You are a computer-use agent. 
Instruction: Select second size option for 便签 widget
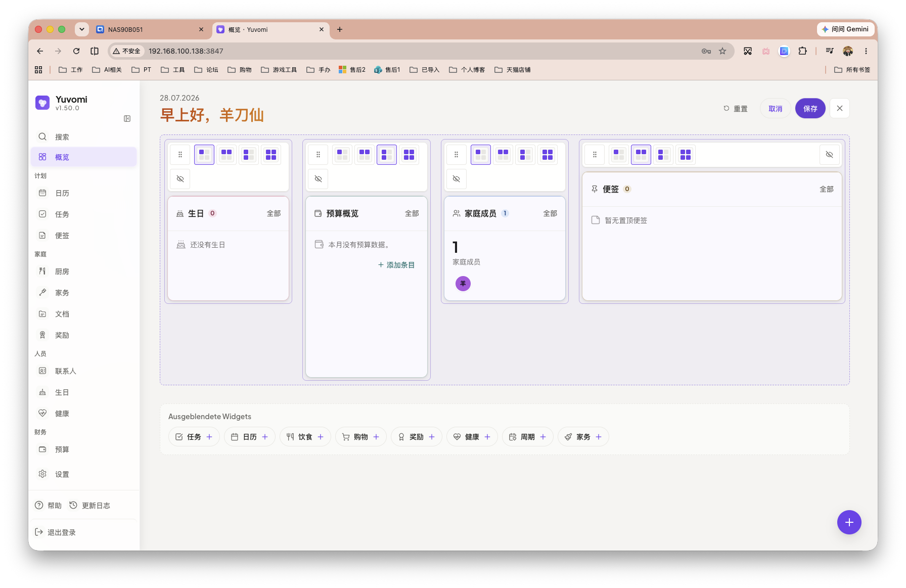(x=641, y=155)
